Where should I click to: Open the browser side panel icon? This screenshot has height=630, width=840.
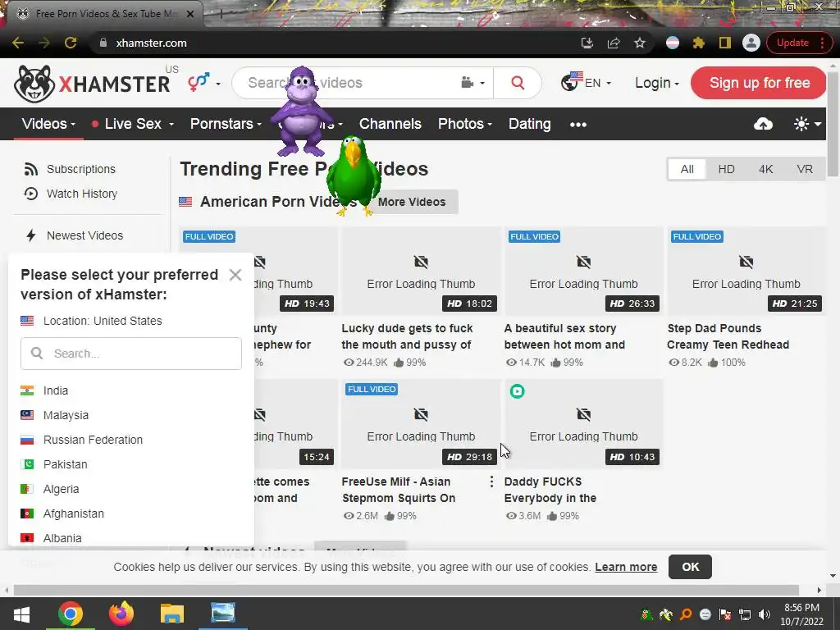[725, 43]
